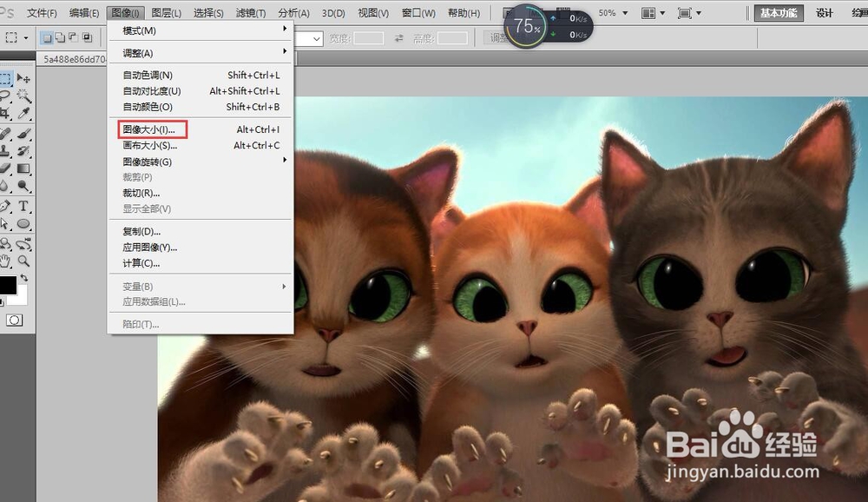Screen dimensions: 868x502
Task: Choose 裁切(R)... menu item
Action: (x=201, y=193)
